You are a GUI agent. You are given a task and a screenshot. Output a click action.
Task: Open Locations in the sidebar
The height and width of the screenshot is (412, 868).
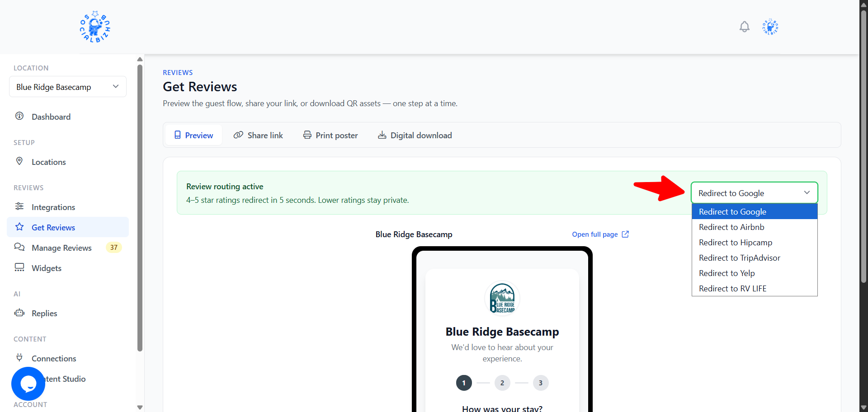coord(68,162)
